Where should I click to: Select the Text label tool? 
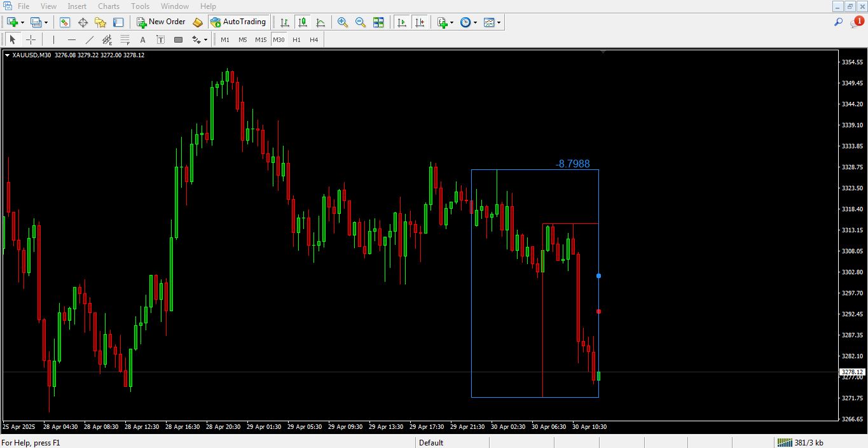[x=160, y=39]
